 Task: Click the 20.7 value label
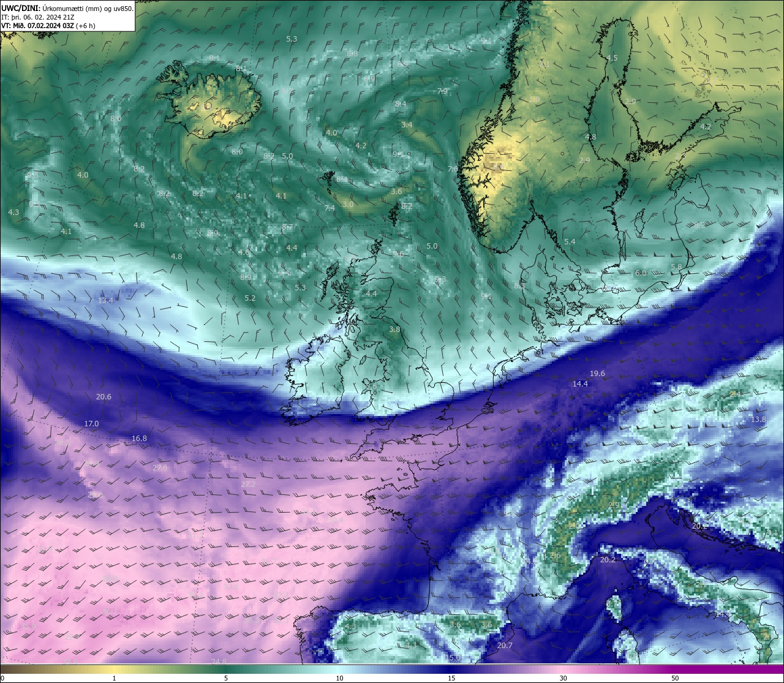505,646
